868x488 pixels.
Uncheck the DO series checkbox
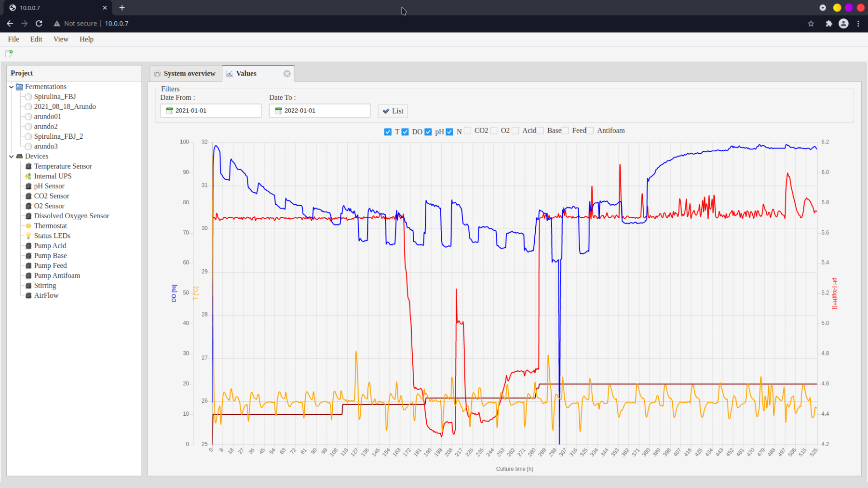pos(405,132)
